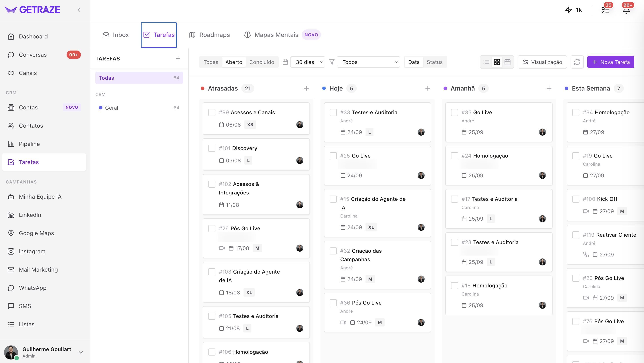Group tasks by Status
Viewport: 644px width, 363px height.
[x=435, y=62]
